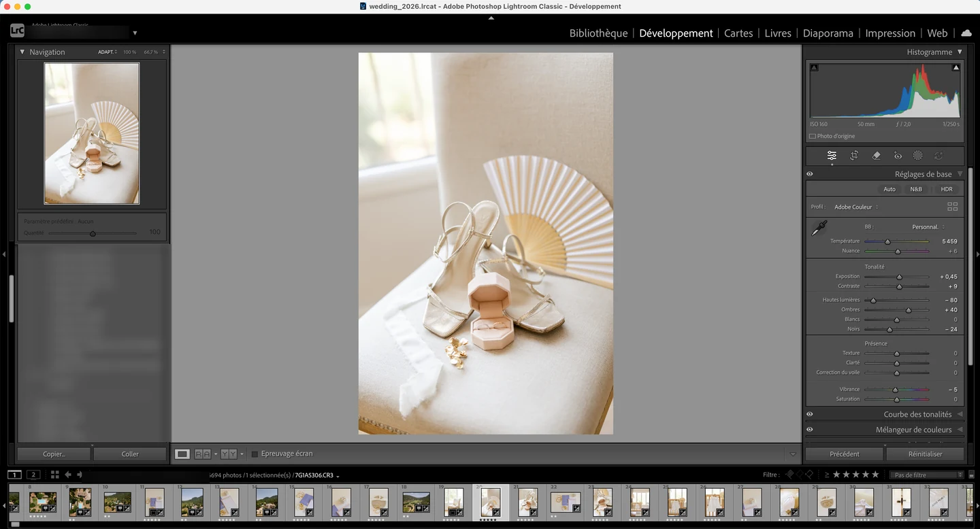Image resolution: width=980 pixels, height=529 pixels.
Task: Select main window display button 1
Action: [x=14, y=475]
